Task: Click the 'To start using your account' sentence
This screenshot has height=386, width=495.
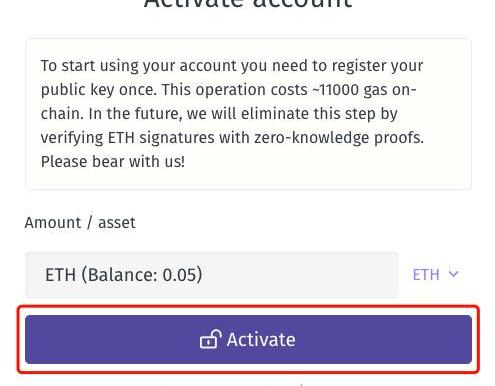Action: click(138, 66)
